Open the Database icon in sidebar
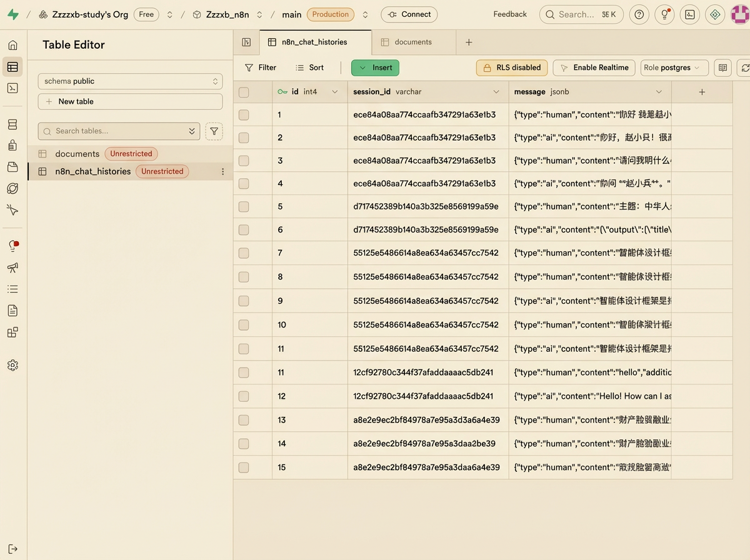 coord(12,124)
